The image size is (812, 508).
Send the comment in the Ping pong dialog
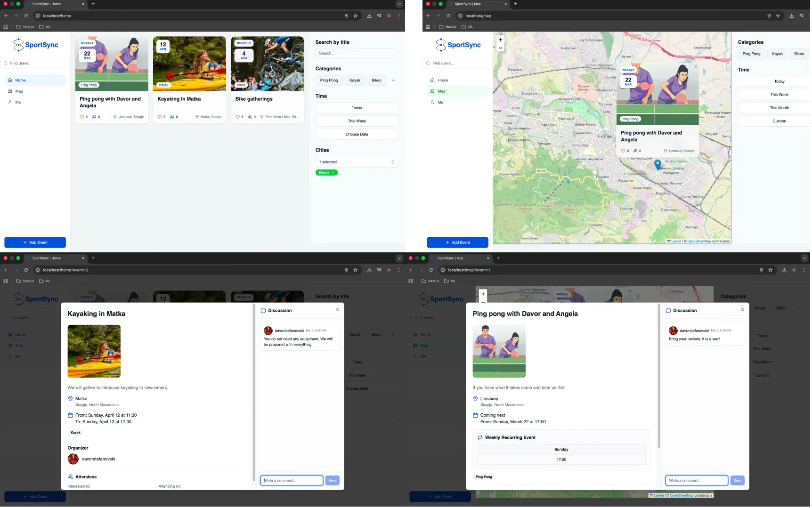pyautogui.click(x=739, y=481)
